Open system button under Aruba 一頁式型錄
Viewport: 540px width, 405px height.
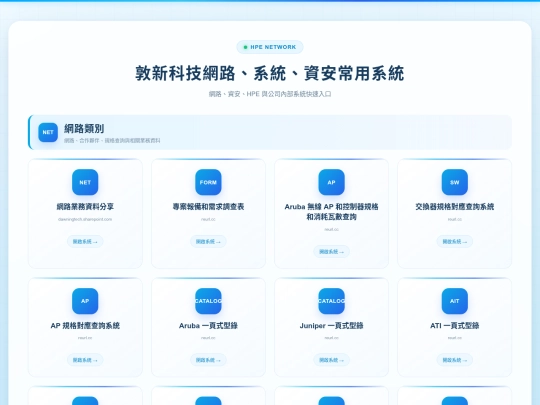208,360
